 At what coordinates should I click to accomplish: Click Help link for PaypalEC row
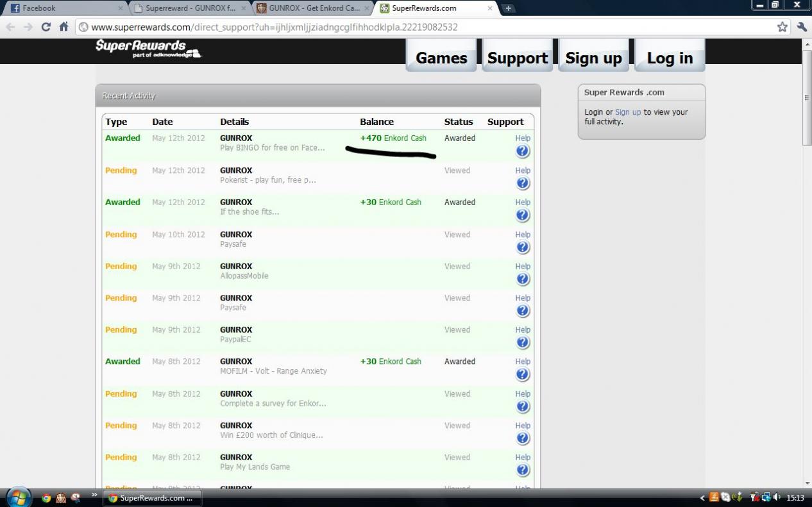[x=523, y=329]
